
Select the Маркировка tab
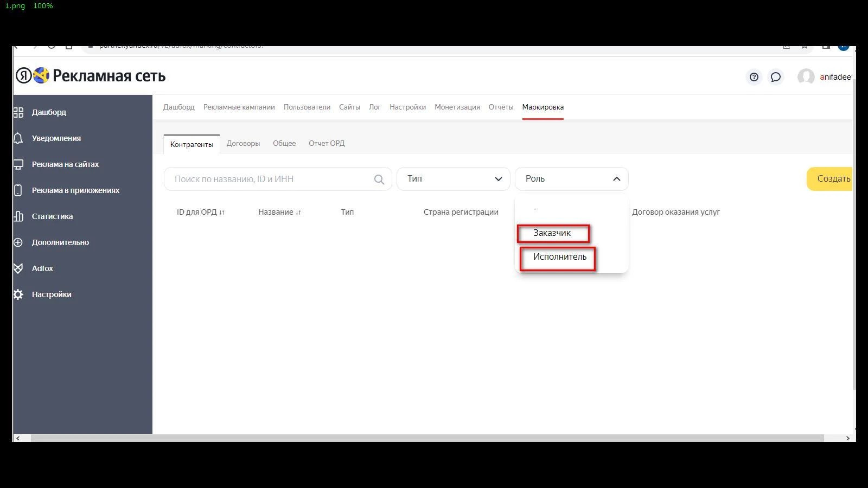[x=543, y=107]
